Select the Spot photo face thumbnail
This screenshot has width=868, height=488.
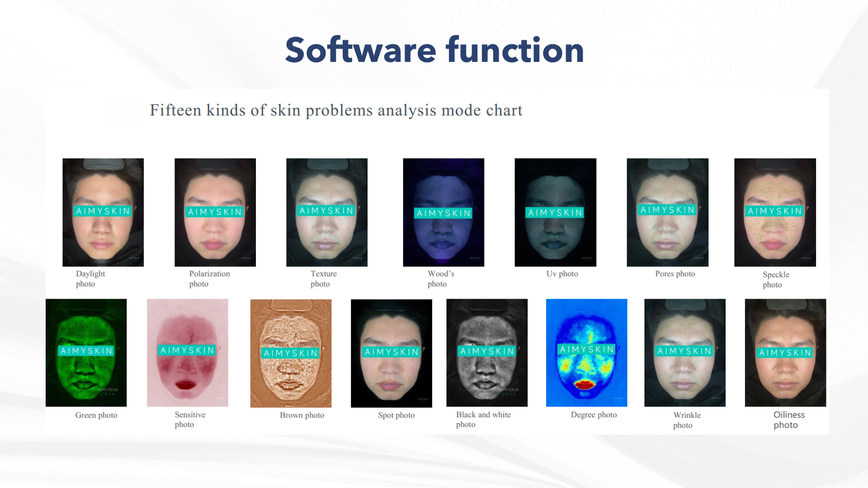click(x=392, y=353)
